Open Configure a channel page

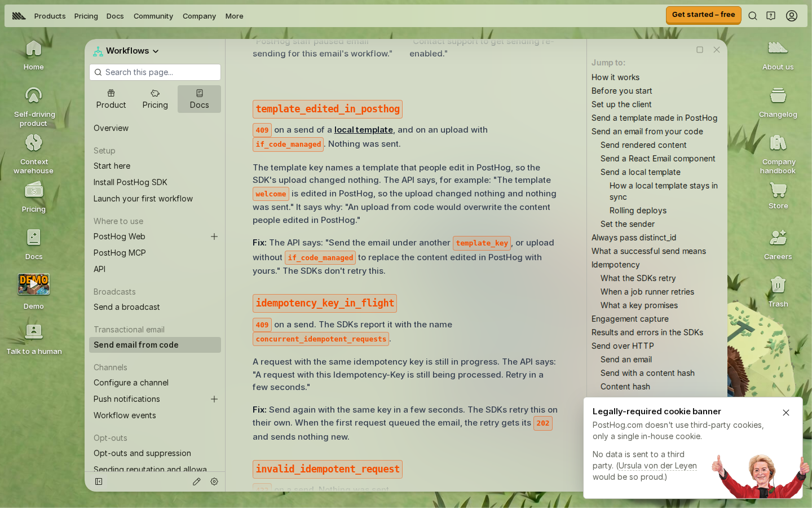point(131,383)
